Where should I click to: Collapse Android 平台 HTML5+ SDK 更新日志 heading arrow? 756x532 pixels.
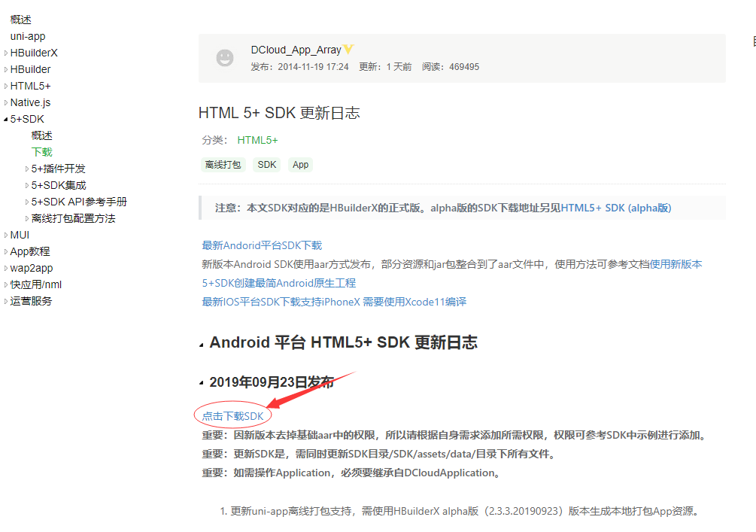tap(201, 345)
